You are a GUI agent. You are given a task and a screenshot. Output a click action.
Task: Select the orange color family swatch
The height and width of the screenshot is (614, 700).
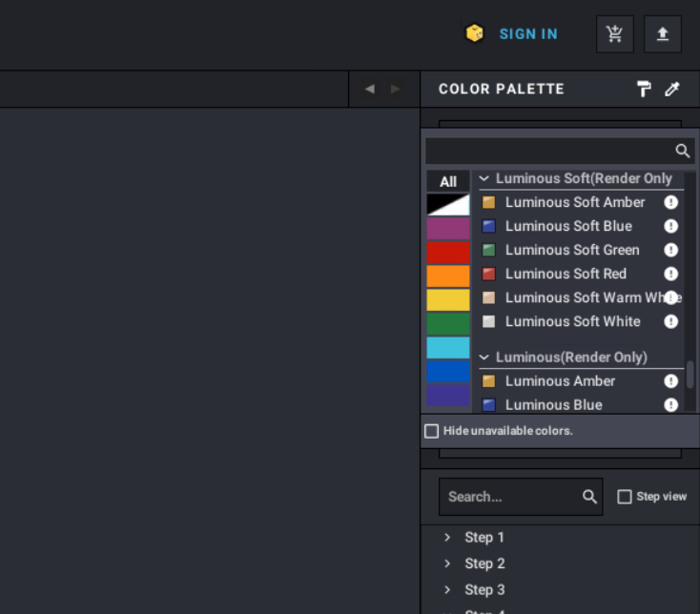click(x=447, y=276)
